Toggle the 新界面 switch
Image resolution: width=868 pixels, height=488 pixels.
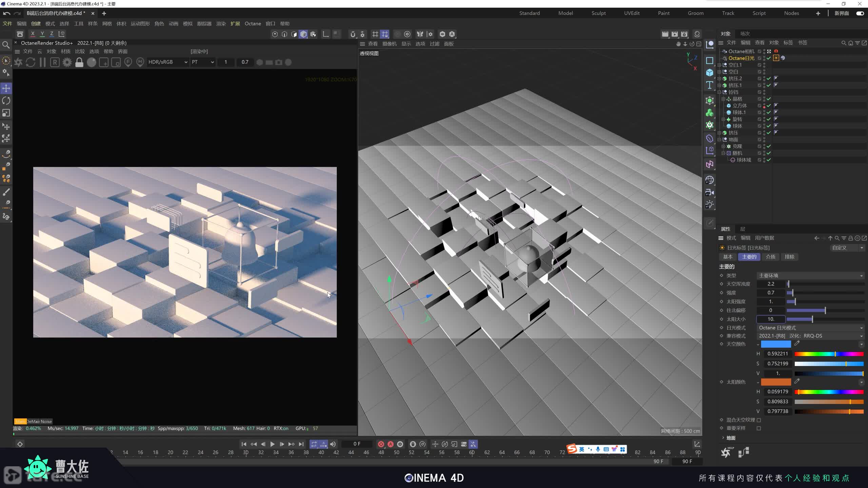pos(860,13)
